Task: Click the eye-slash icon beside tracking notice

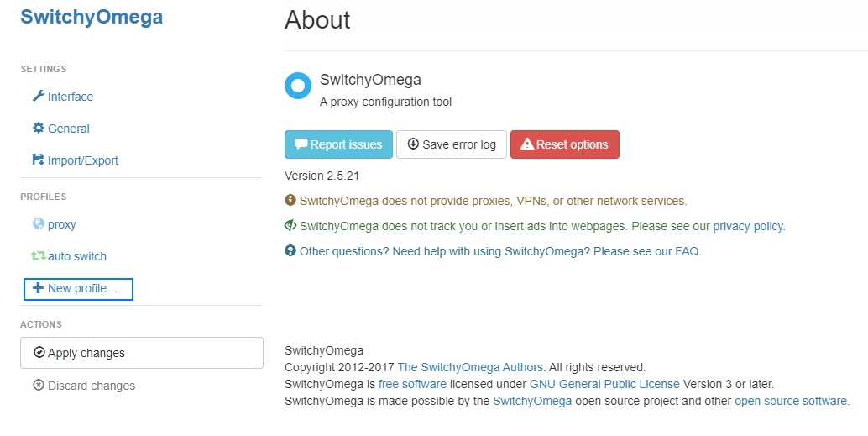Action: point(290,226)
